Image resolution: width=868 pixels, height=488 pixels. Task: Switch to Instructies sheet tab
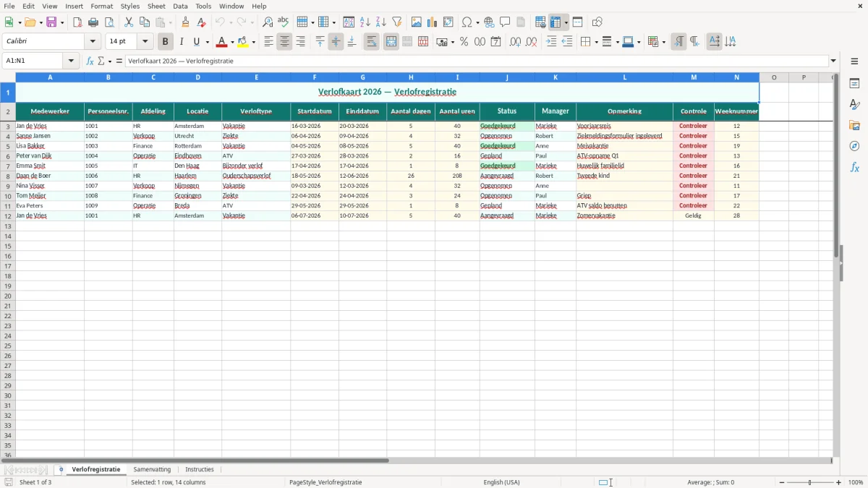point(200,470)
